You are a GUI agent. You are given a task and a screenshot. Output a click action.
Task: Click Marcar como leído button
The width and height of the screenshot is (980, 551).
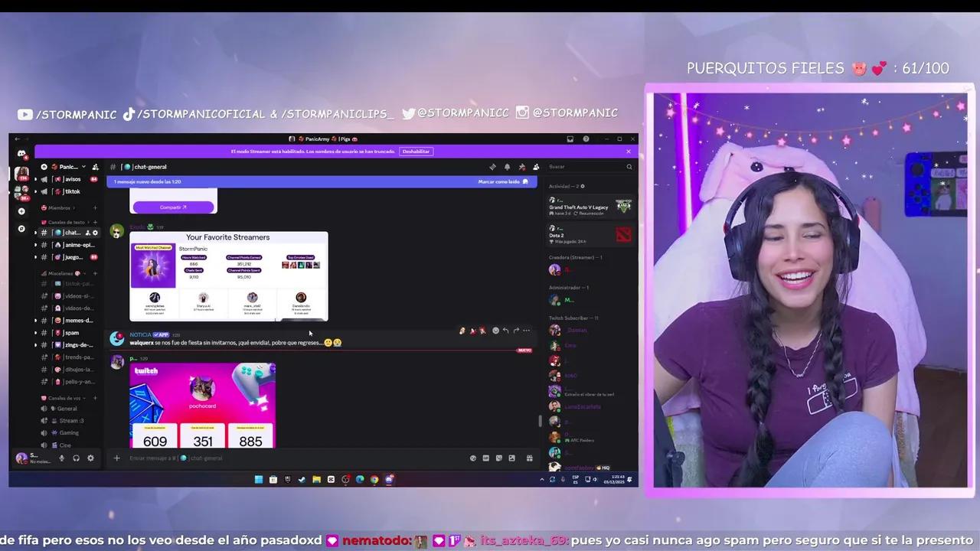[503, 182]
